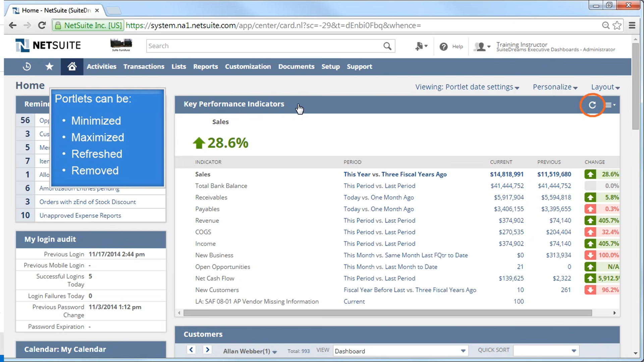The image size is (644, 362).
Task: Open the Chrome hamburger menu
Action: point(632,25)
